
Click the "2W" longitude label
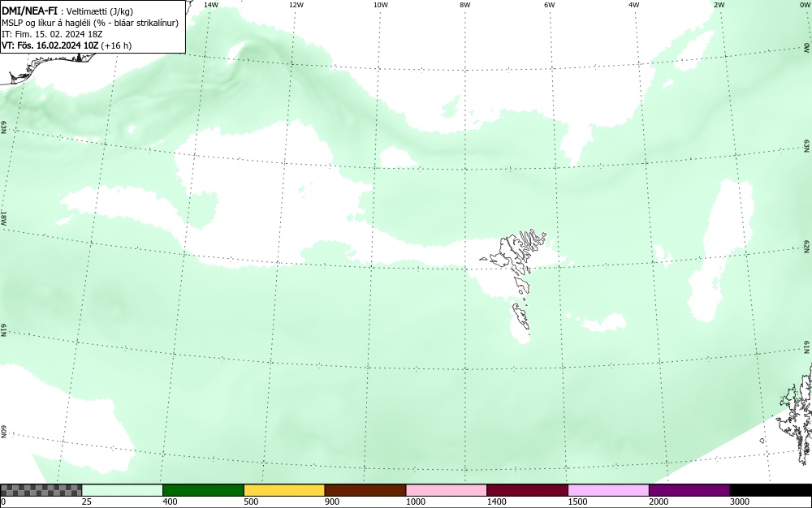[719, 5]
